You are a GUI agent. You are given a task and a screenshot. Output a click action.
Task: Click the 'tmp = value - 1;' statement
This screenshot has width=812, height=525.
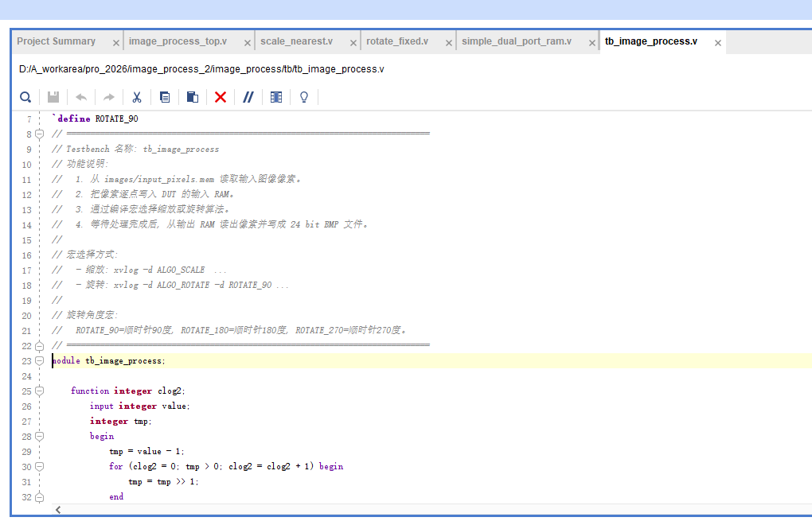click(x=146, y=452)
